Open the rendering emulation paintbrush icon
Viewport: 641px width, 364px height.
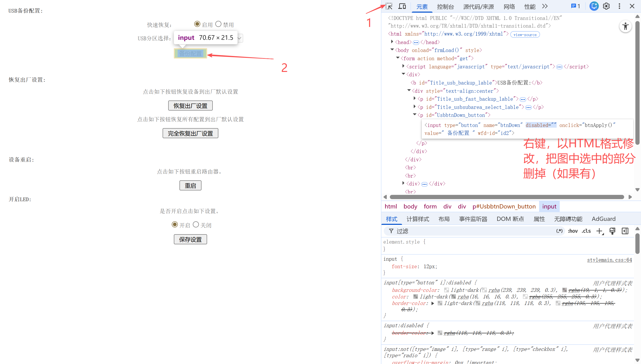612,231
